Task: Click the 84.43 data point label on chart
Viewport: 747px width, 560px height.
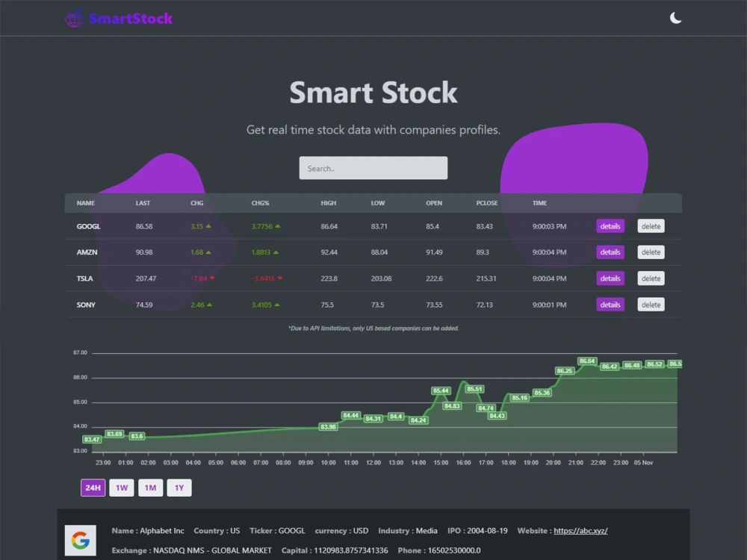Action: (497, 416)
